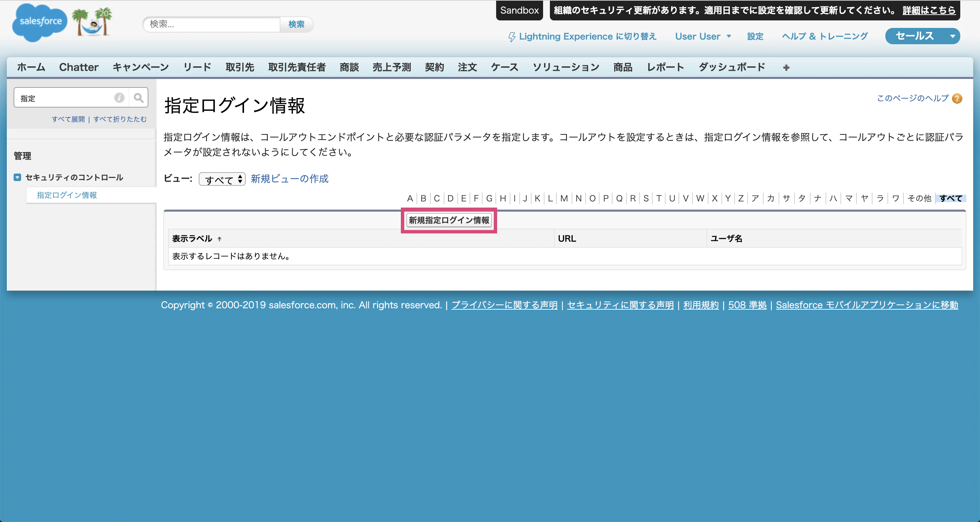Screen dimensions: 980x522
Task: Open the 利用規約 footer link
Action: 701,305
